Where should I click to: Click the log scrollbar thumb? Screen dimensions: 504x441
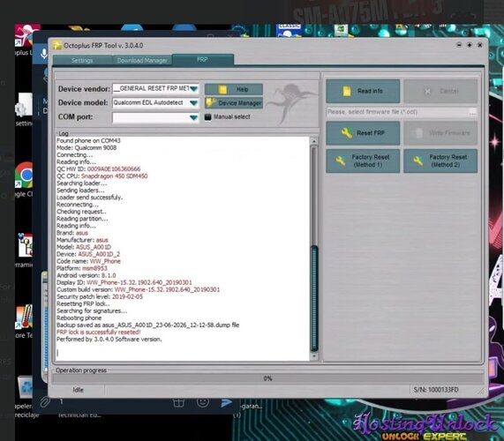(x=314, y=299)
